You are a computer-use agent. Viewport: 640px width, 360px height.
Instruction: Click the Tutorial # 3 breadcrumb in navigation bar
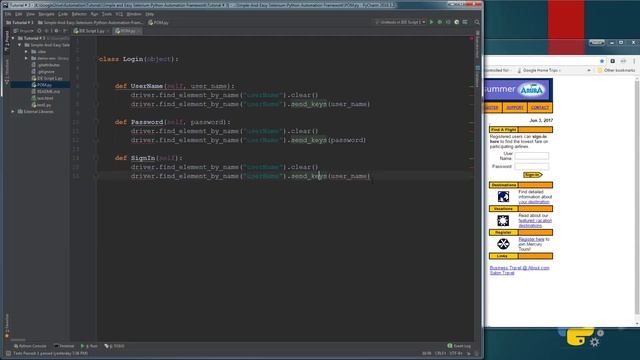[x=20, y=22]
